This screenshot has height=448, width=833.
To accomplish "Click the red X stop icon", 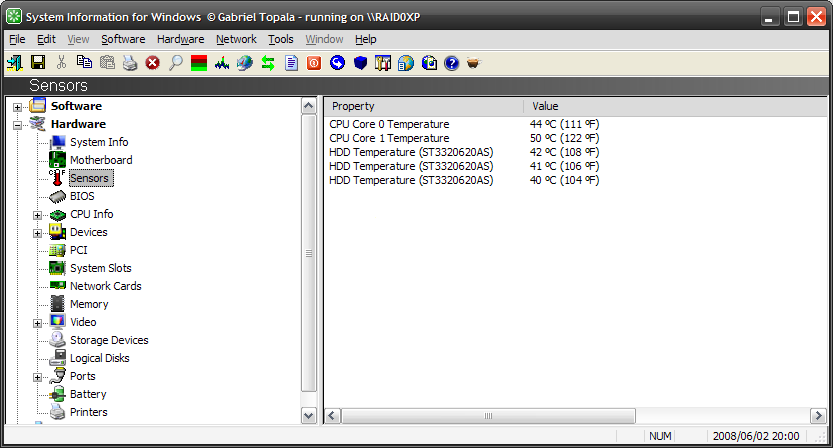I will pos(153,63).
